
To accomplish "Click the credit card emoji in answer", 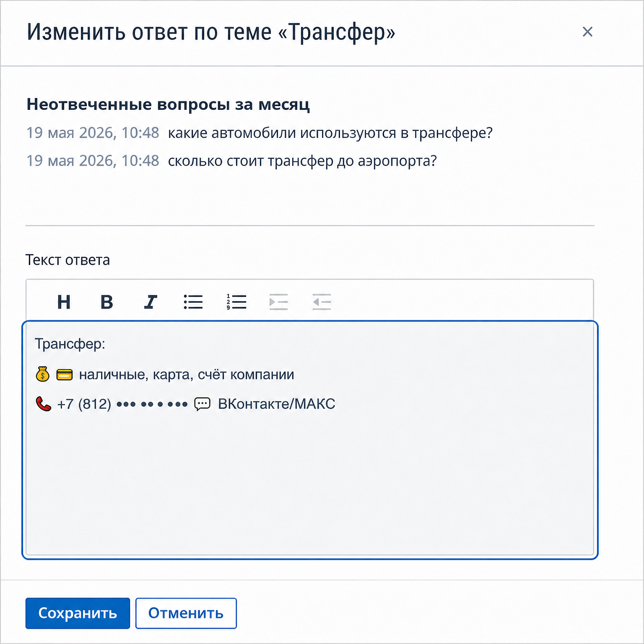I will [64, 374].
